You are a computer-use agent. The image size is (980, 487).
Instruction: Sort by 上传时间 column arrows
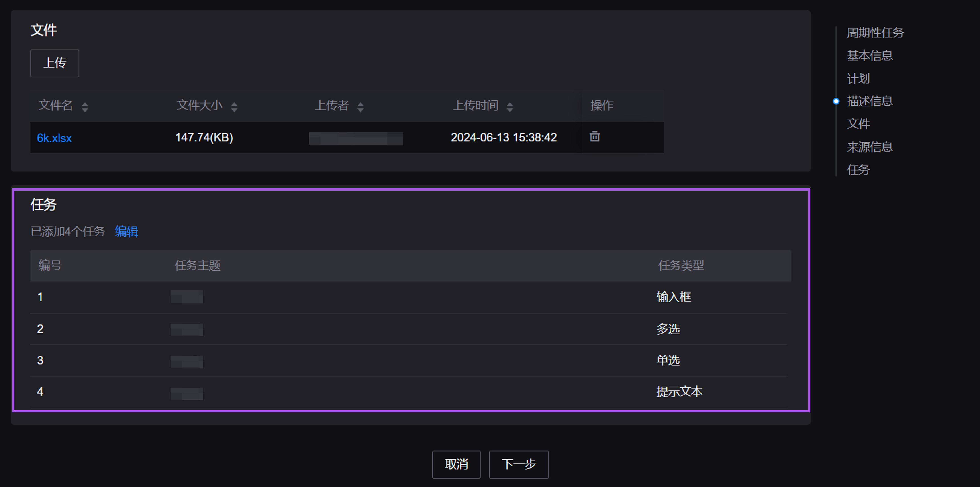[x=510, y=107]
